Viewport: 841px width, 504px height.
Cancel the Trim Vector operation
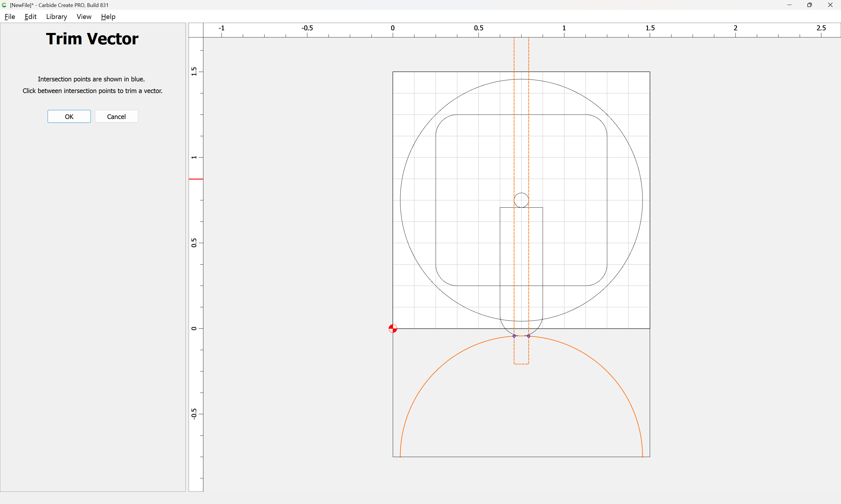click(x=116, y=116)
